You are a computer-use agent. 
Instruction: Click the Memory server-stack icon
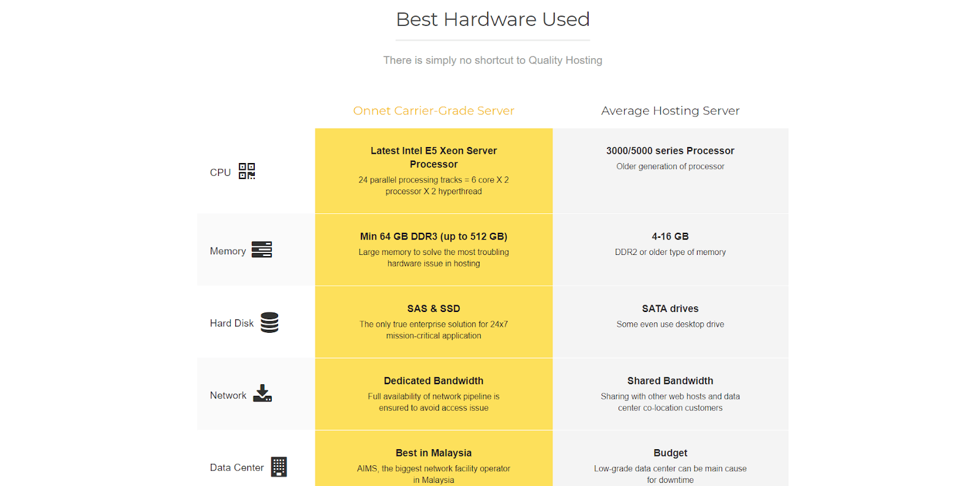(262, 249)
